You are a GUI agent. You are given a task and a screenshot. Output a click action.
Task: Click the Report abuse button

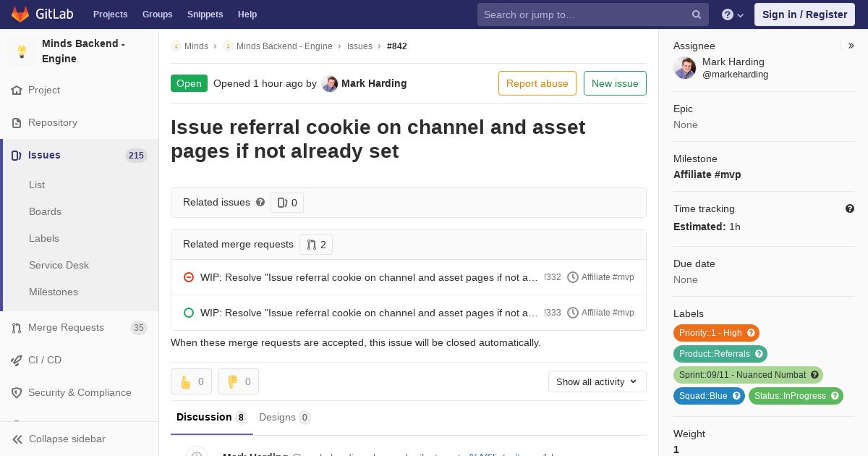click(x=537, y=83)
